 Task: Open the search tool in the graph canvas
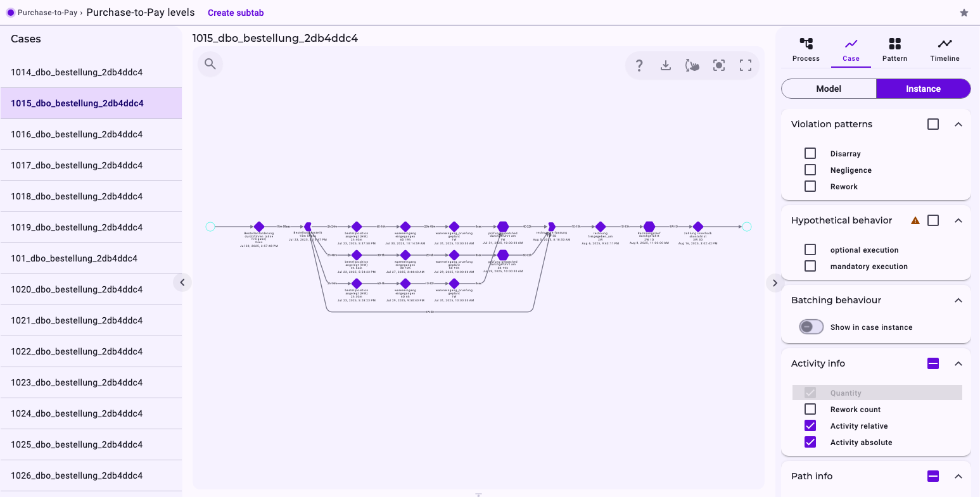tap(210, 64)
